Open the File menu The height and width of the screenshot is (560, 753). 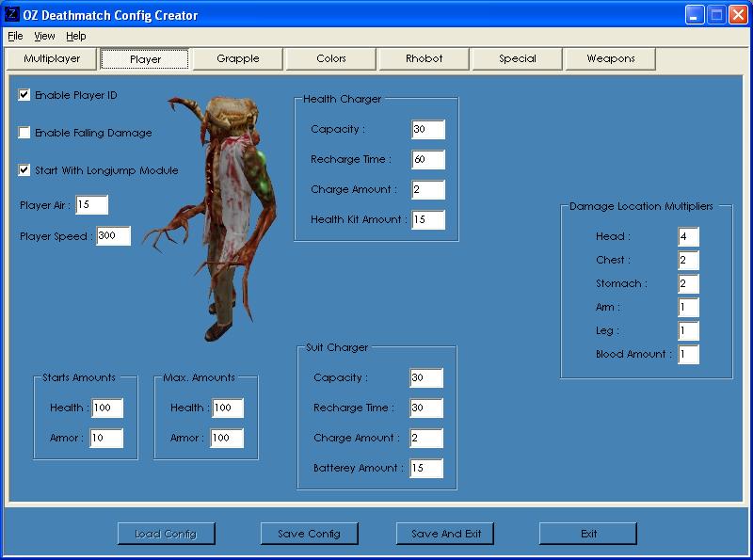15,36
